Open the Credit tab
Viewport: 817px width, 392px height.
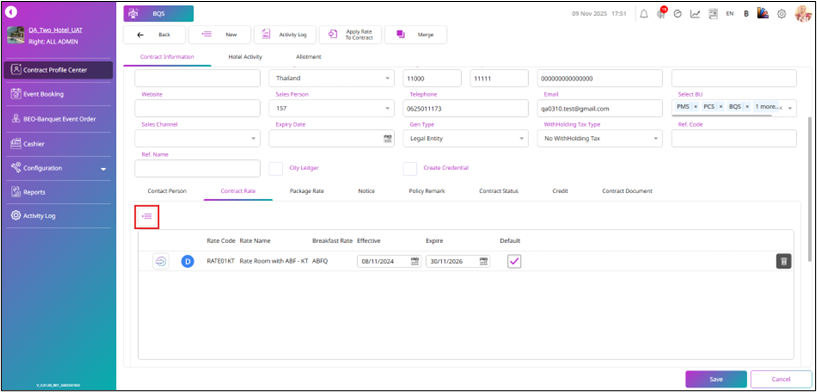tap(560, 191)
